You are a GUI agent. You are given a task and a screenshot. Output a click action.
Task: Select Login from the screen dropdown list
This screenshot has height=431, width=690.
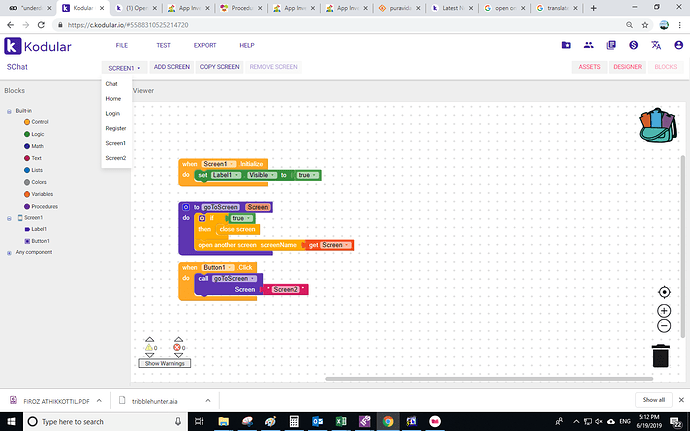[113, 113]
